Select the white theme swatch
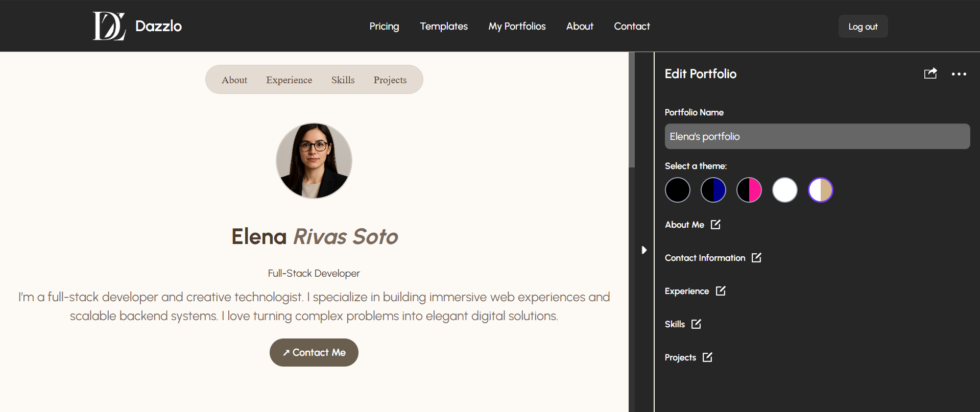Viewport: 980px width, 412px height. [x=785, y=190]
